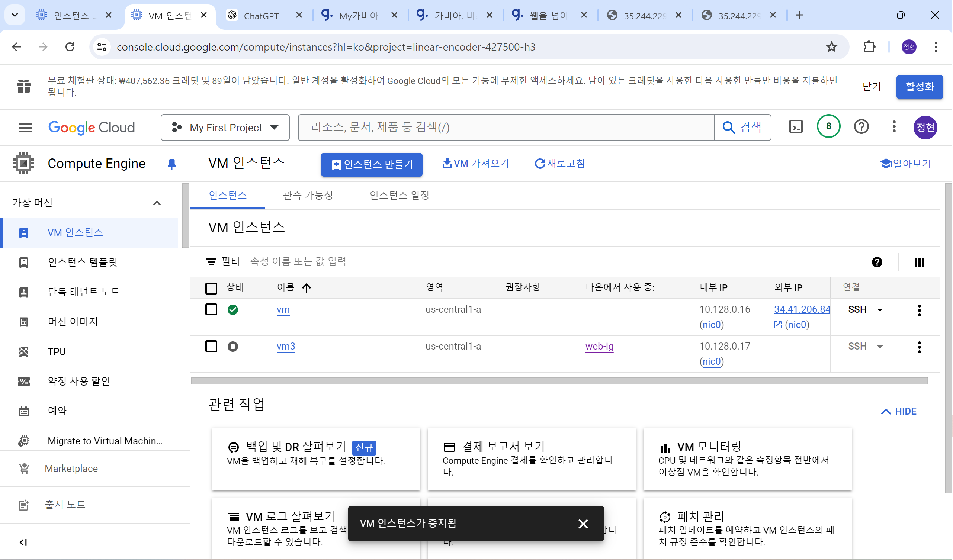Screen dimensions: 953x560
Task: Activate Cloud Shell terminal icon
Action: click(x=796, y=127)
